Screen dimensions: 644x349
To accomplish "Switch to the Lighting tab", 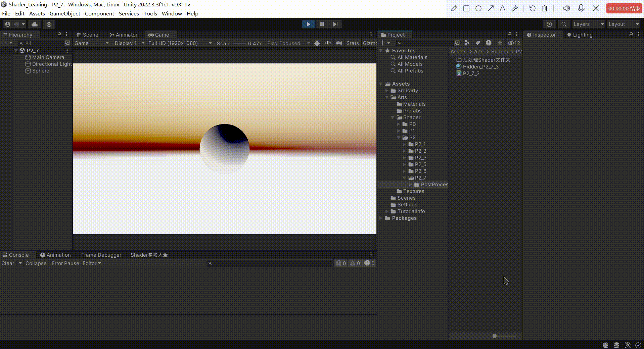I will (x=580, y=35).
